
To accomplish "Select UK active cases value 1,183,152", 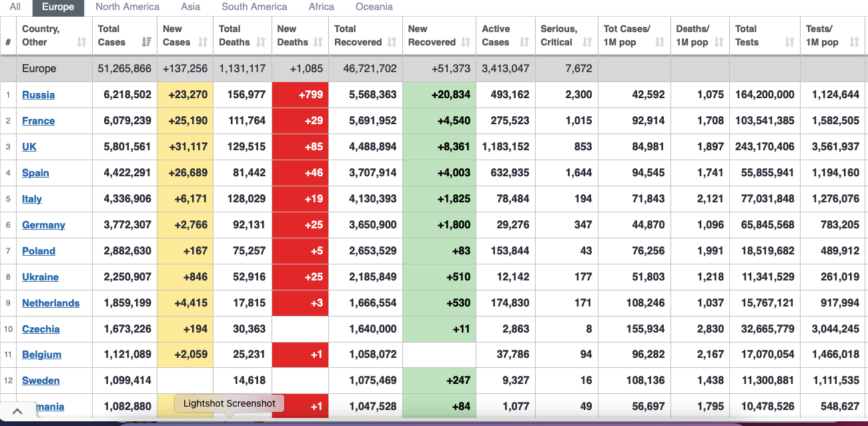I will [x=506, y=147].
